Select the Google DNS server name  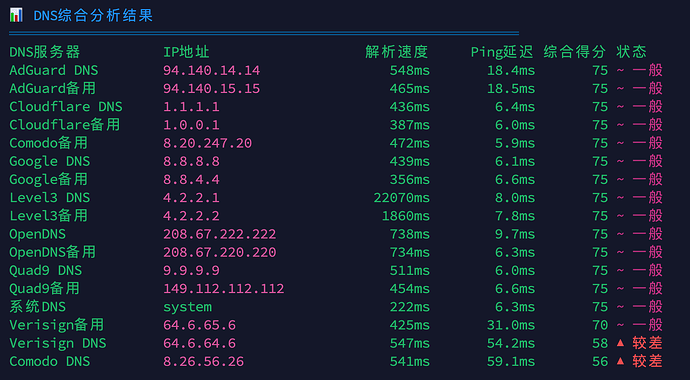(50, 162)
